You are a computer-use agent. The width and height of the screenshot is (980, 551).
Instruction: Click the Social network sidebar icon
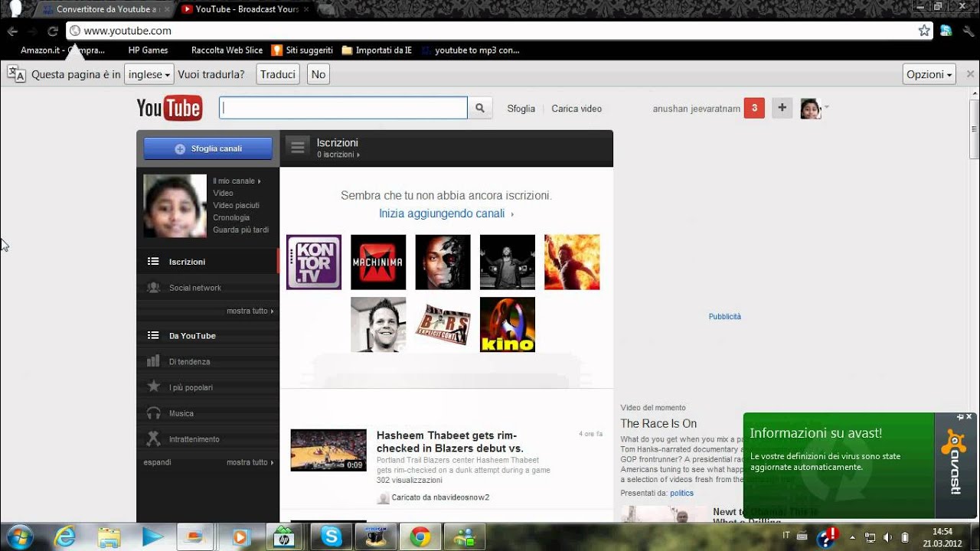coord(153,288)
